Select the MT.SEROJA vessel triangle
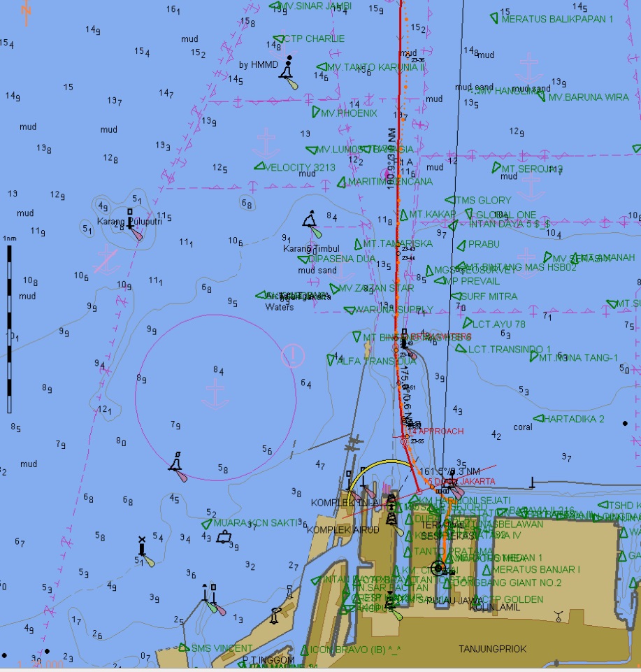The height and width of the screenshot is (672, 641). tap(497, 169)
